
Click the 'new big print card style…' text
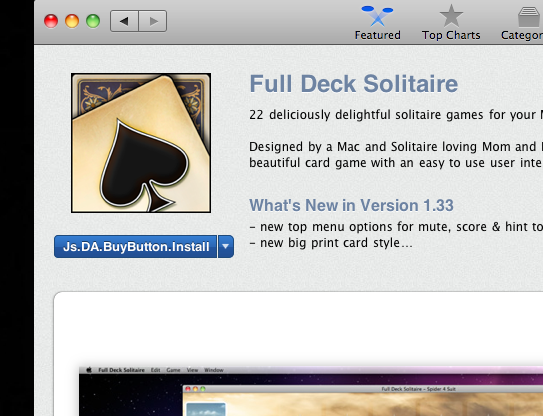(331, 243)
